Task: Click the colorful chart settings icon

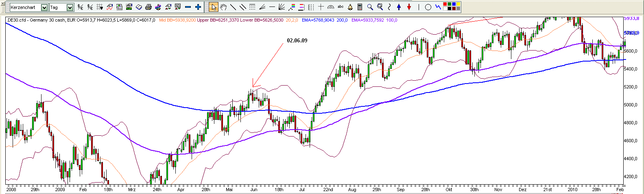Action: point(158,7)
